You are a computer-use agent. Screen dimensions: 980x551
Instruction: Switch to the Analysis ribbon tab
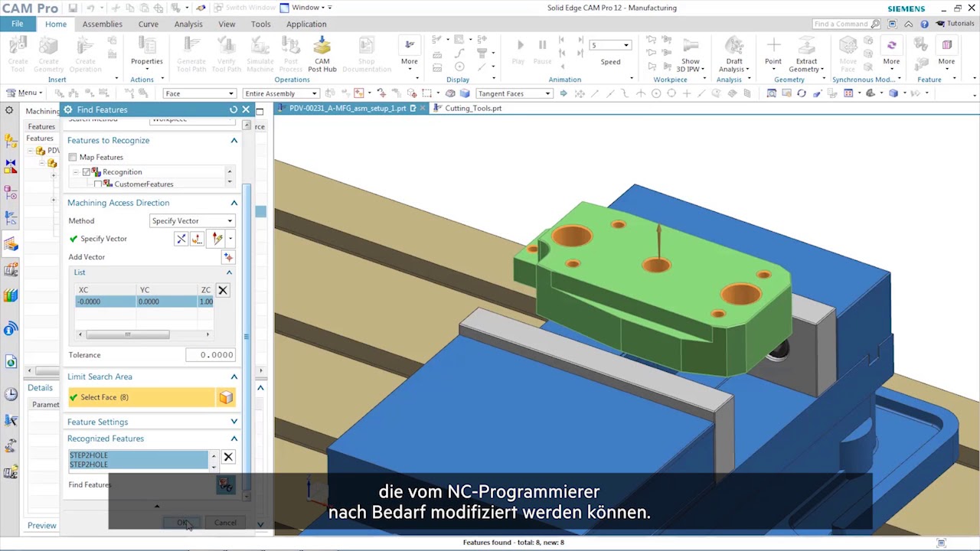[x=188, y=24]
